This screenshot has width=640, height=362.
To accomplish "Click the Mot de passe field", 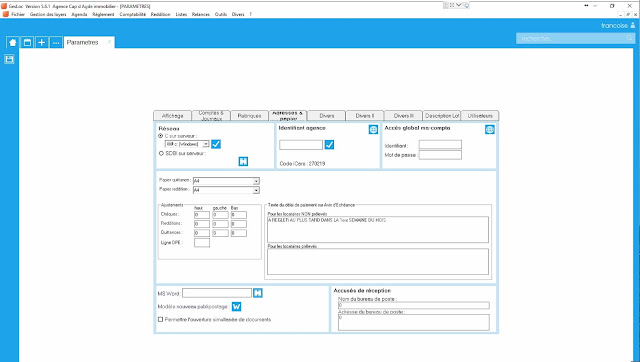I will click(x=440, y=155).
